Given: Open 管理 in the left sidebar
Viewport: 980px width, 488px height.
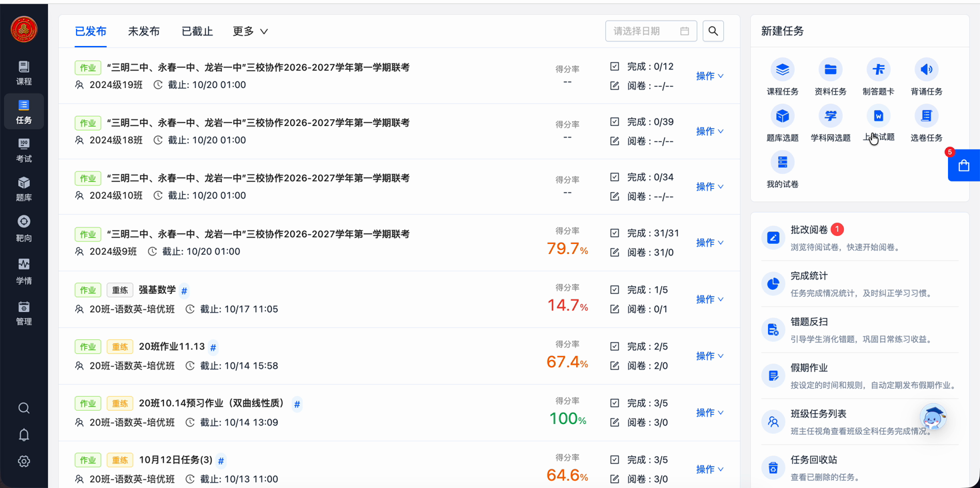Looking at the screenshot, I should tap(24, 313).
